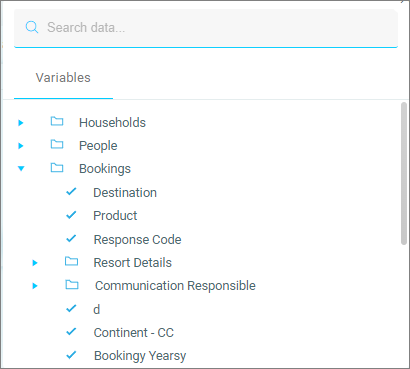
Task: Click the checkmark icon beside d
Action: (71, 309)
